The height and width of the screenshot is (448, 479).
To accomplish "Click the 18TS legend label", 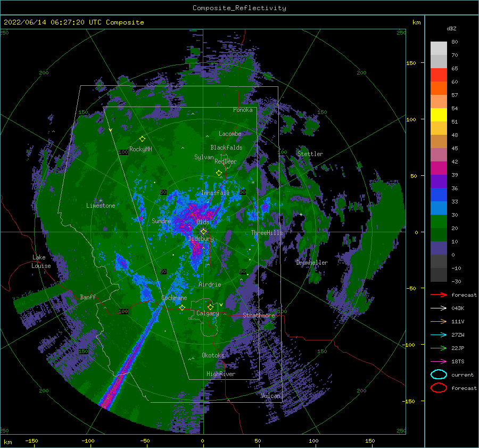I will [x=458, y=362].
